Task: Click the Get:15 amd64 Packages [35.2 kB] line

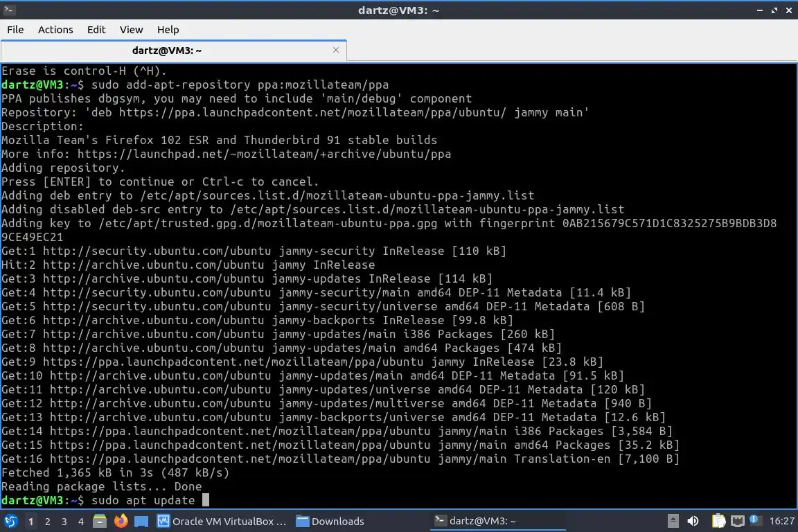Action: 341,445
